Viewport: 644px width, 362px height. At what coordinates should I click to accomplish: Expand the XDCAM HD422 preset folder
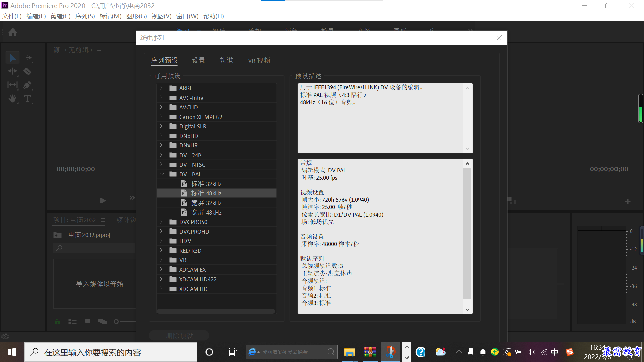point(161,279)
